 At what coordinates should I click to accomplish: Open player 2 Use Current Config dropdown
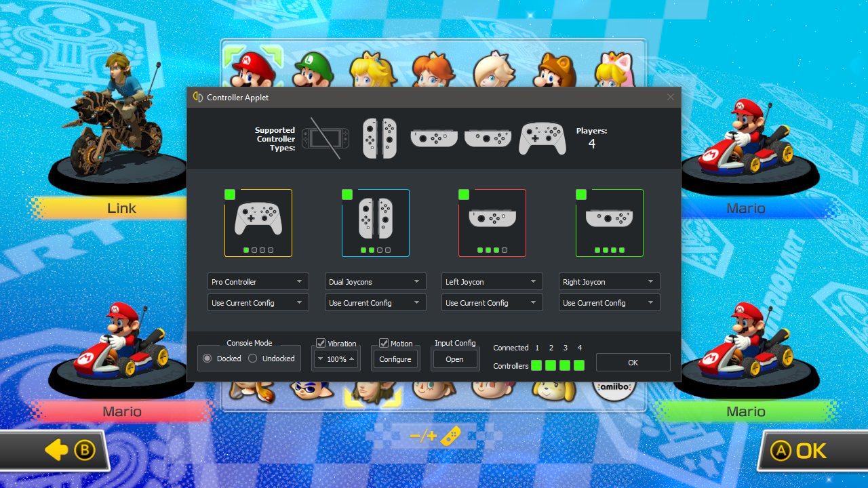376,302
